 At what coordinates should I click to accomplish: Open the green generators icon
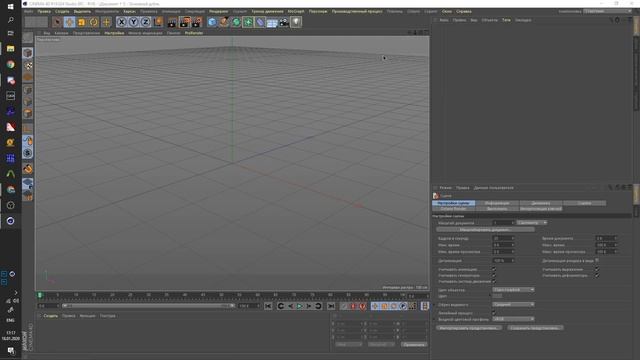tap(236, 22)
